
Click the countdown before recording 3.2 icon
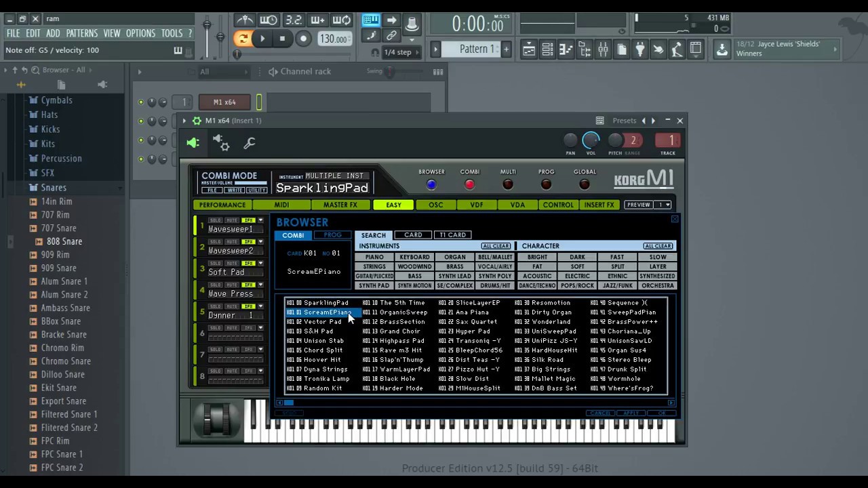click(293, 20)
